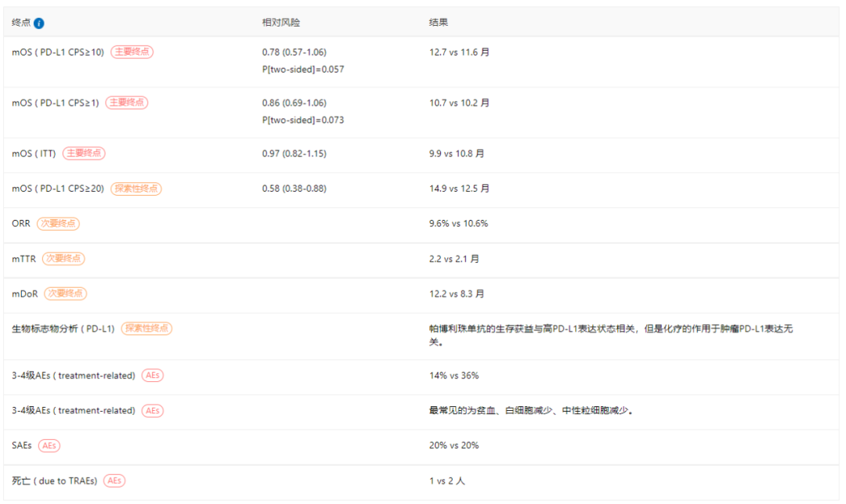Select the mTTR endpoint label

coord(23,259)
